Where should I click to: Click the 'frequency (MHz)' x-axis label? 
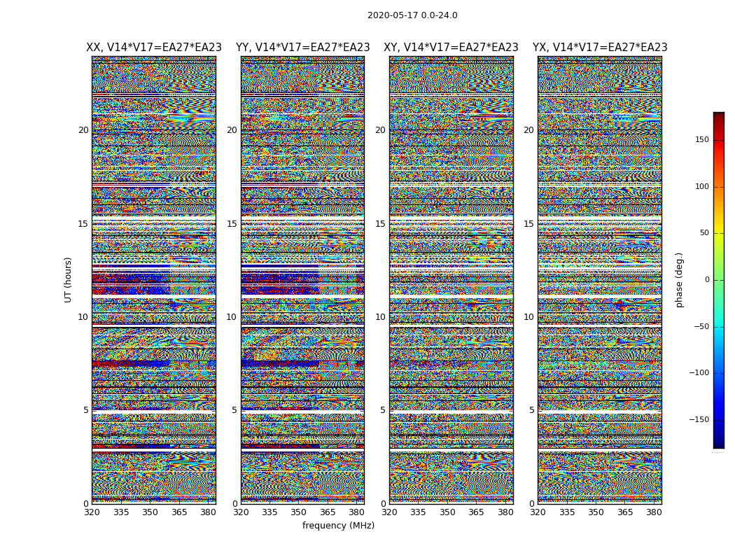pyautogui.click(x=338, y=525)
